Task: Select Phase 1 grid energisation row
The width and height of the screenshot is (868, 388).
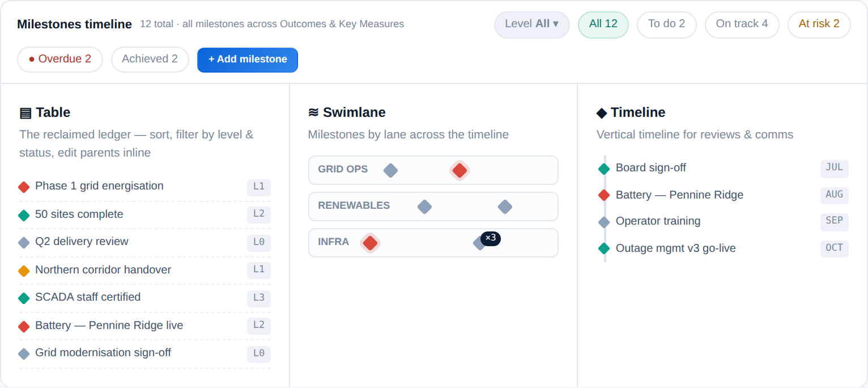Action: (145, 187)
